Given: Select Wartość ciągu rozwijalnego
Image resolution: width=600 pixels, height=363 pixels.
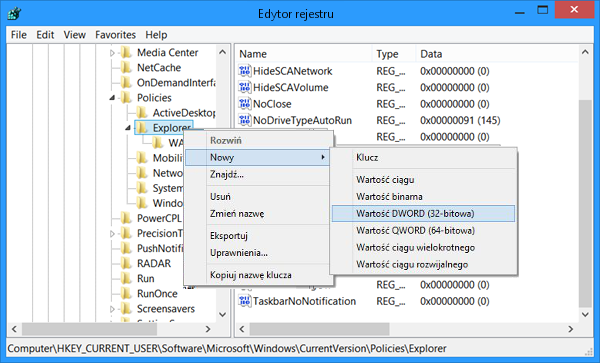Looking at the screenshot, I should point(423,264).
